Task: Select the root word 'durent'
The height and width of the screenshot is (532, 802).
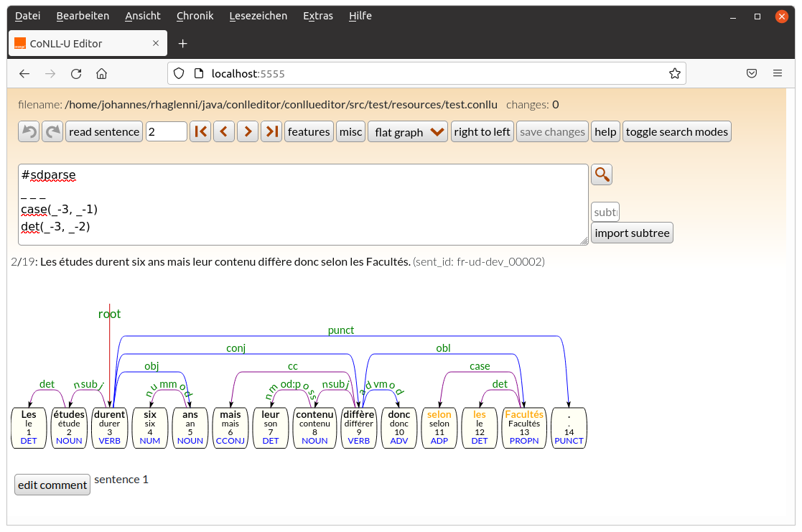Action: click(109, 428)
